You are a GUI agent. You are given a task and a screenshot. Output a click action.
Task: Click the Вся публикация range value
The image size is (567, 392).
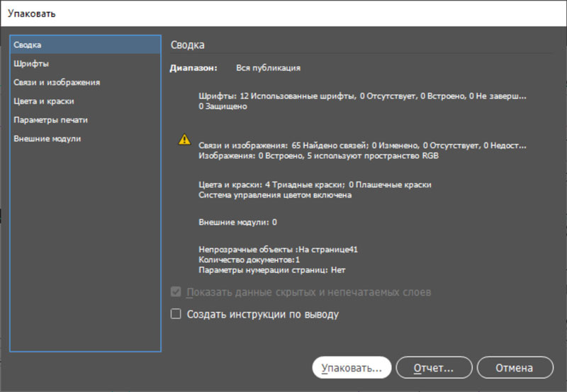[x=268, y=68]
